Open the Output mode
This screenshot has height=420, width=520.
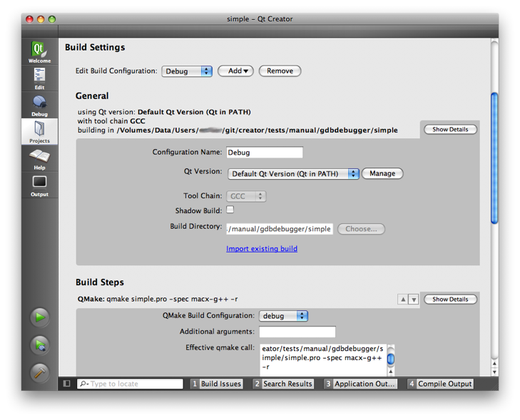pyautogui.click(x=39, y=185)
